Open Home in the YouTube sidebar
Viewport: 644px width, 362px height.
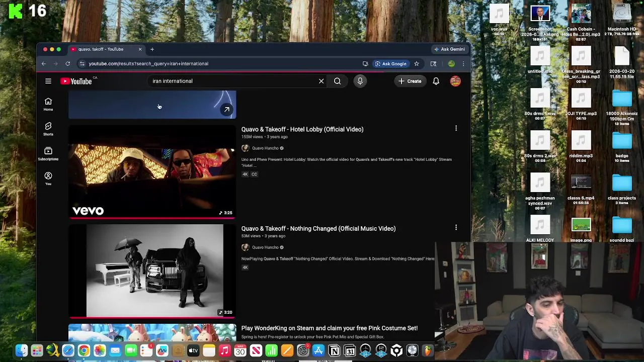tap(48, 104)
